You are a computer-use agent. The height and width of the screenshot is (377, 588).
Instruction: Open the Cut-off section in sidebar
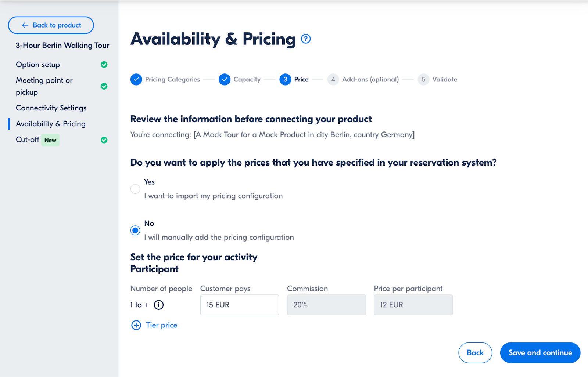tap(28, 139)
